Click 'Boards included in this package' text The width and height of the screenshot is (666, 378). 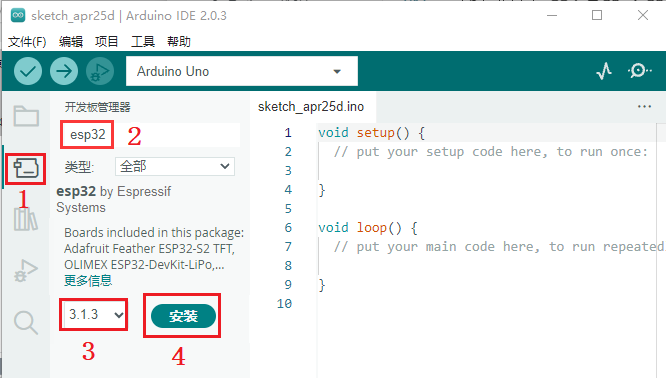(x=154, y=233)
